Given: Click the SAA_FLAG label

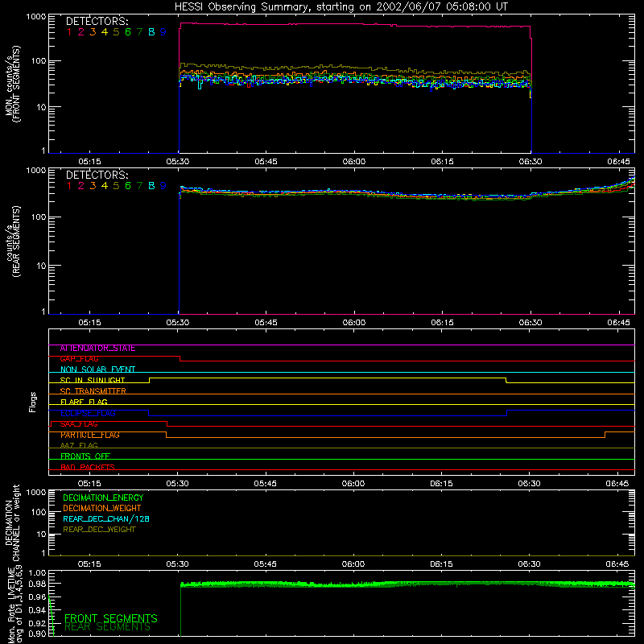Looking at the screenshot, I should [x=79, y=424].
